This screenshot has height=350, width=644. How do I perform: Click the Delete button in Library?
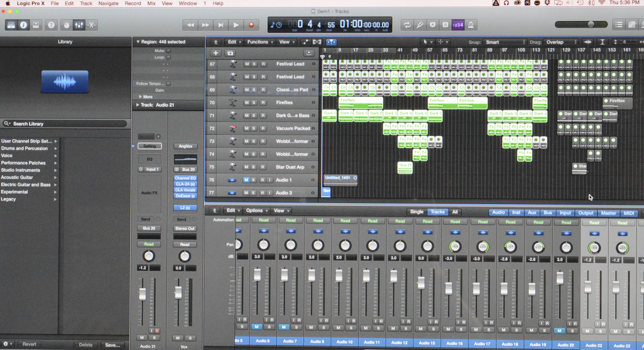(x=86, y=345)
